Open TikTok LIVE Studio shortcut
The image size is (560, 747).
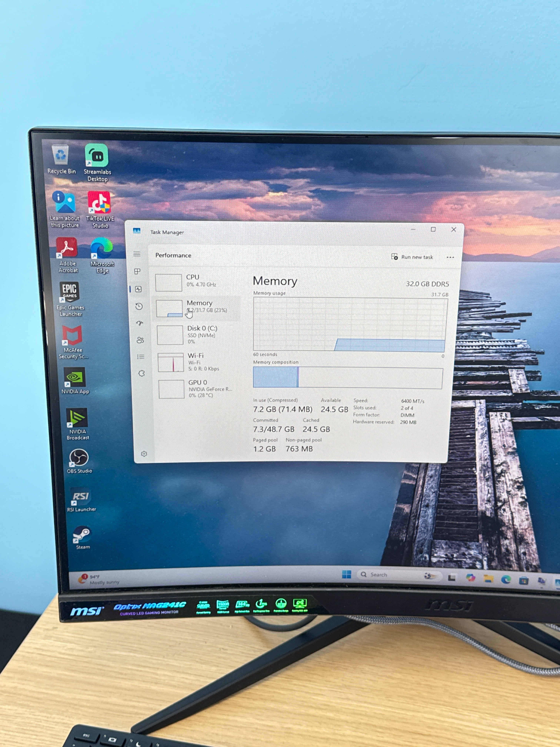tap(100, 210)
